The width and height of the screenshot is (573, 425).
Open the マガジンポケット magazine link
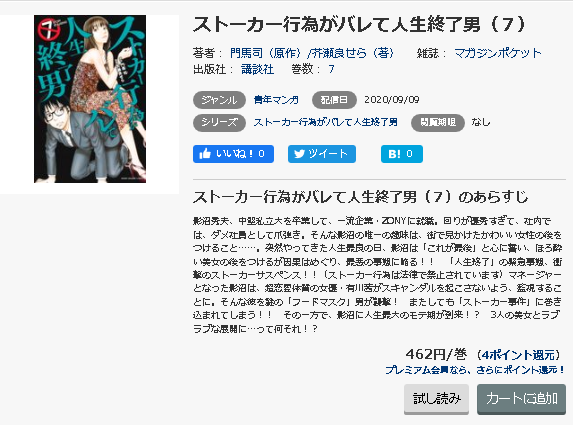[497, 53]
